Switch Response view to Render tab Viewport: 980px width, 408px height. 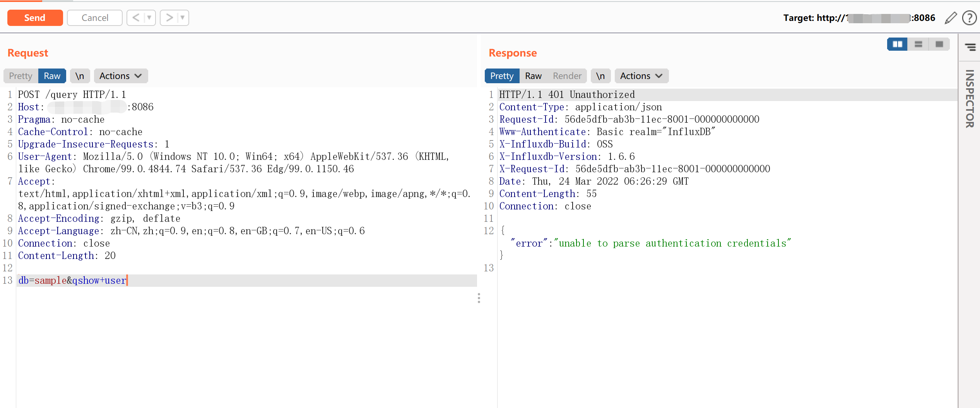click(x=567, y=76)
